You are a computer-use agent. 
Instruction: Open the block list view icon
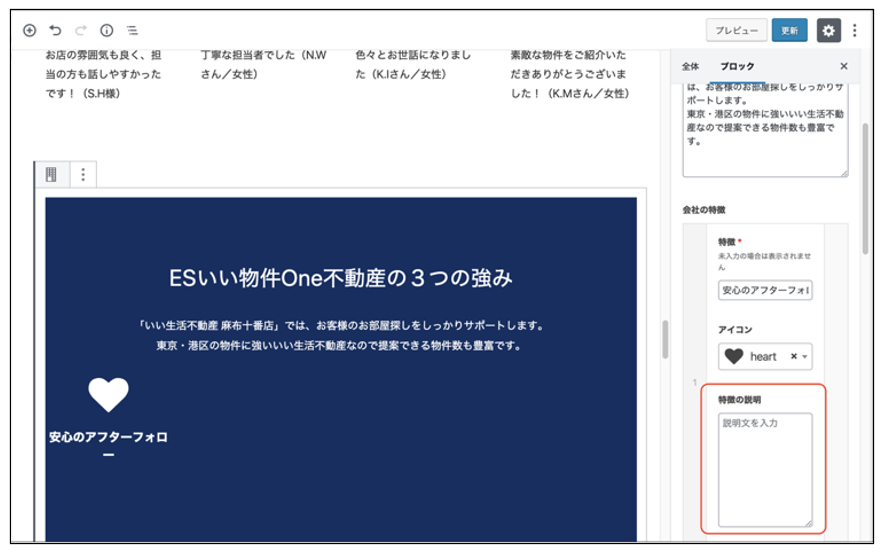tap(132, 31)
